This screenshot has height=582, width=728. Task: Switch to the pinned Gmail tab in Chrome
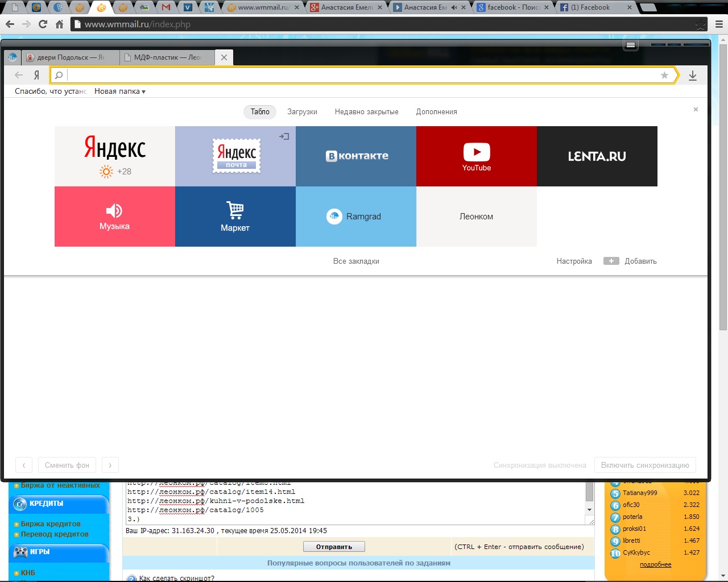pyautogui.click(x=166, y=7)
